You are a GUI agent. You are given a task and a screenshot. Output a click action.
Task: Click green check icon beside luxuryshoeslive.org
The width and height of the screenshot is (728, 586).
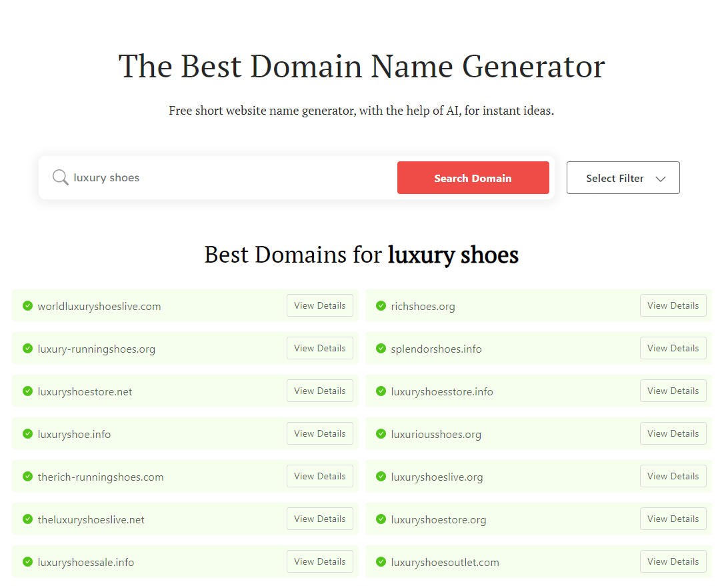381,477
